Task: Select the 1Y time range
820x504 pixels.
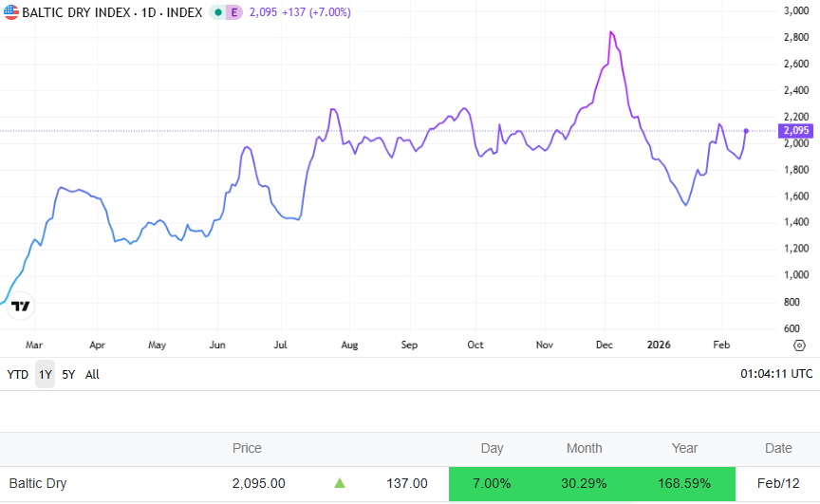Action: (45, 374)
